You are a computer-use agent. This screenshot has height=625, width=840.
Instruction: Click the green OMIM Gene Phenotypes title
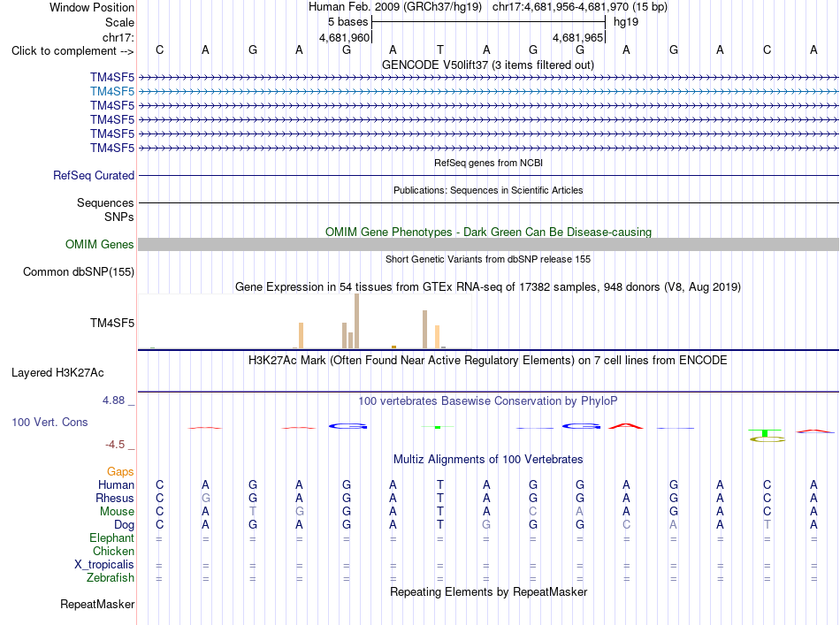pyautogui.click(x=489, y=232)
